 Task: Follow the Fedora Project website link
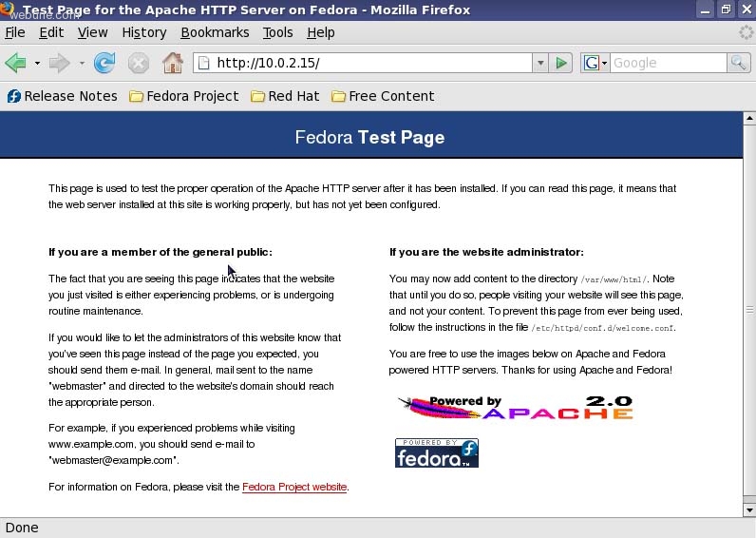pyautogui.click(x=294, y=487)
